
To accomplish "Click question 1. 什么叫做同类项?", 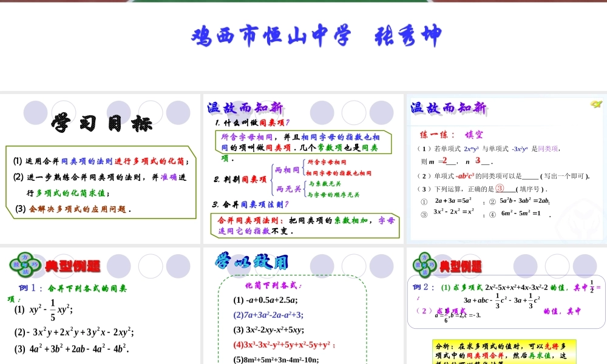I will pyautogui.click(x=252, y=123).
